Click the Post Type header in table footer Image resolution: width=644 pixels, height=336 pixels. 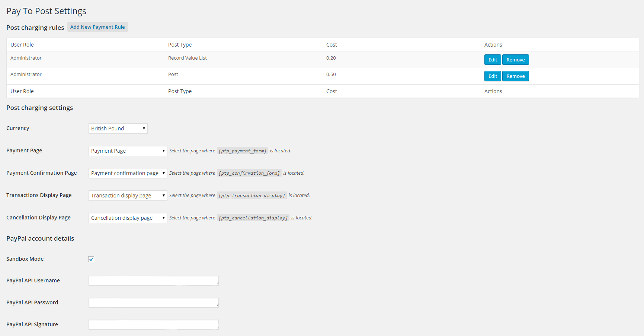pos(180,91)
